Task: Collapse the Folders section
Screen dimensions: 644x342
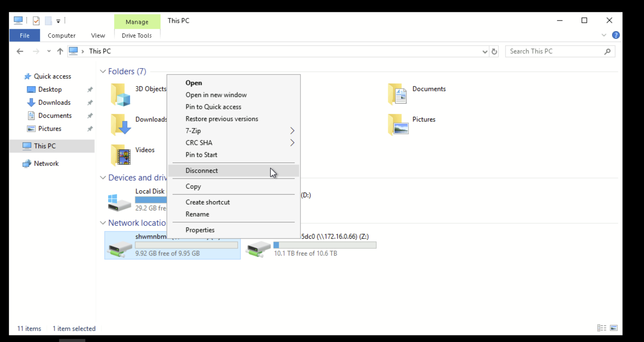Action: click(103, 71)
